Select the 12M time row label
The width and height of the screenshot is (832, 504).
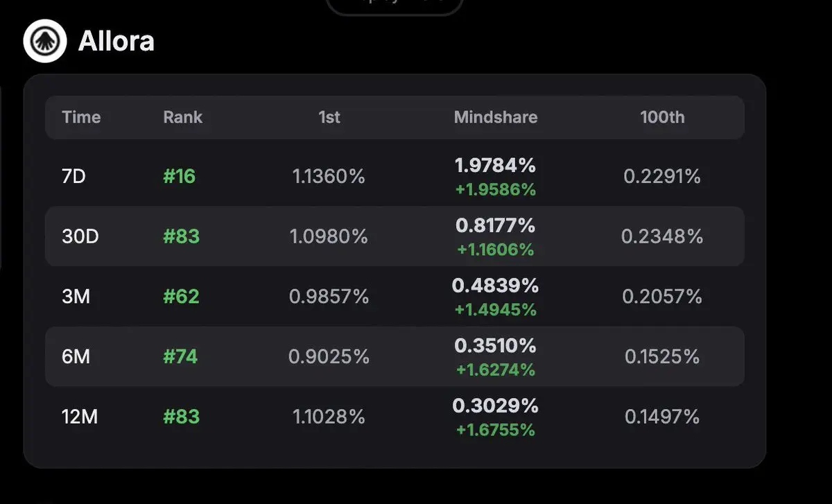(x=80, y=417)
